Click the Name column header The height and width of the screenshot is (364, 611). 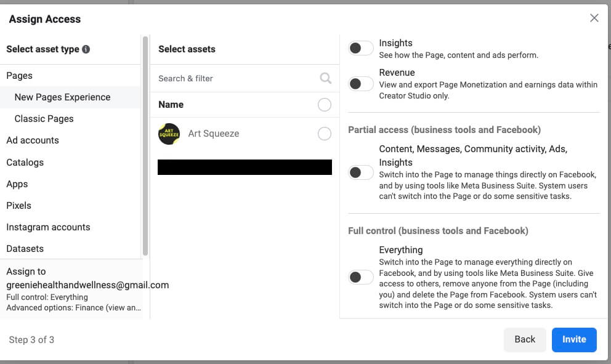(171, 105)
